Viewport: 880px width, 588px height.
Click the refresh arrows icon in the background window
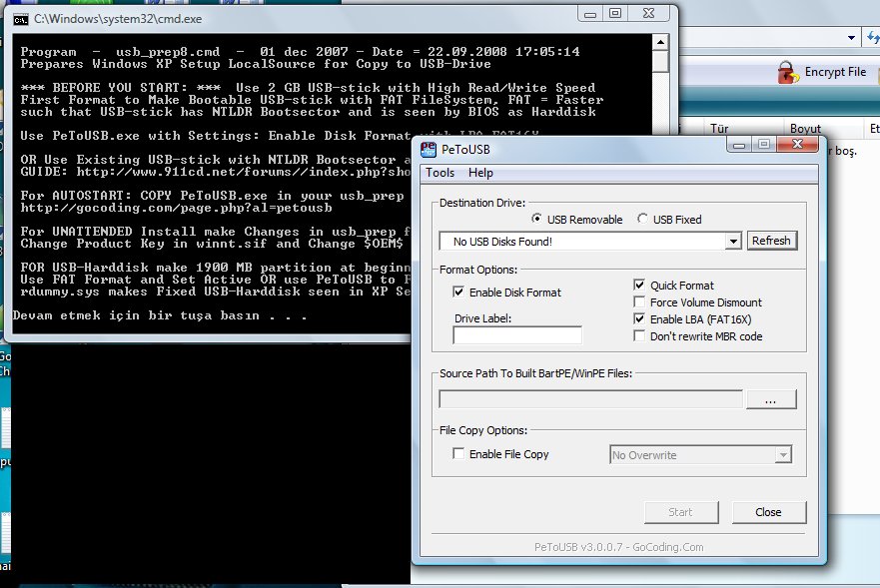click(873, 38)
